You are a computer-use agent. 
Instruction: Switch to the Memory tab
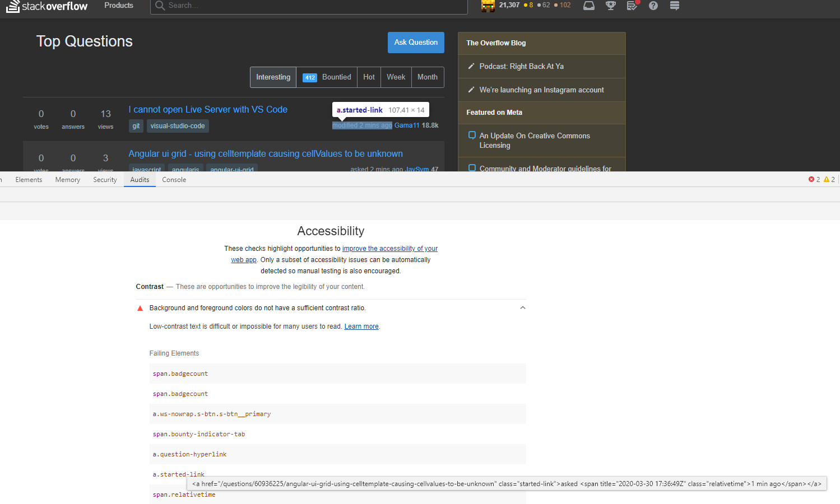[x=68, y=180]
